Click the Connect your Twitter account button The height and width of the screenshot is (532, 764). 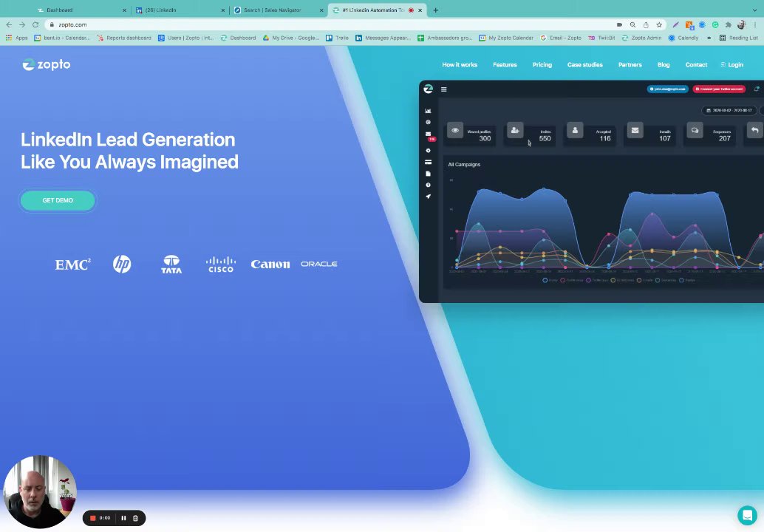[x=719, y=89]
